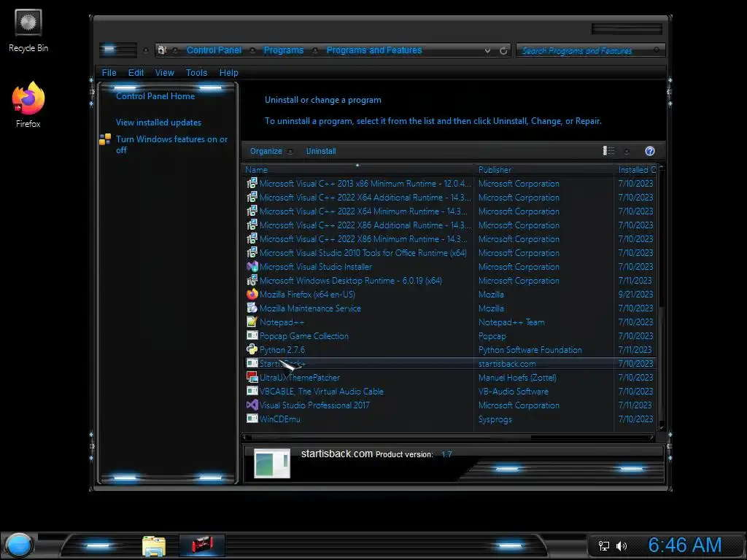
Task: Click the change view icon
Action: click(608, 151)
